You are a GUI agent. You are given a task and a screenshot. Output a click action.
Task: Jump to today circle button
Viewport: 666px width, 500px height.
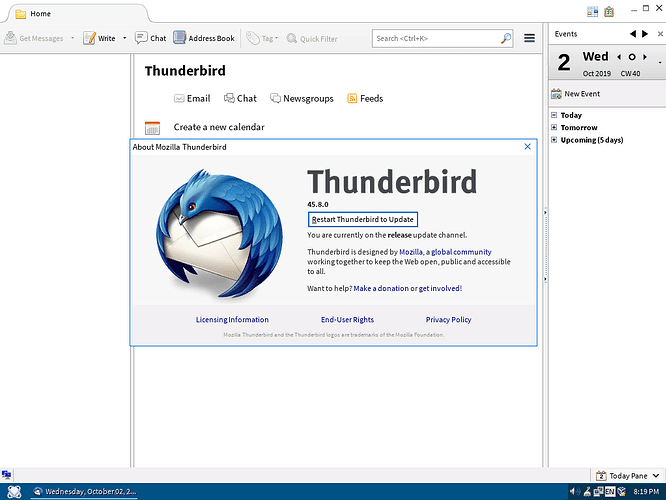(632, 57)
